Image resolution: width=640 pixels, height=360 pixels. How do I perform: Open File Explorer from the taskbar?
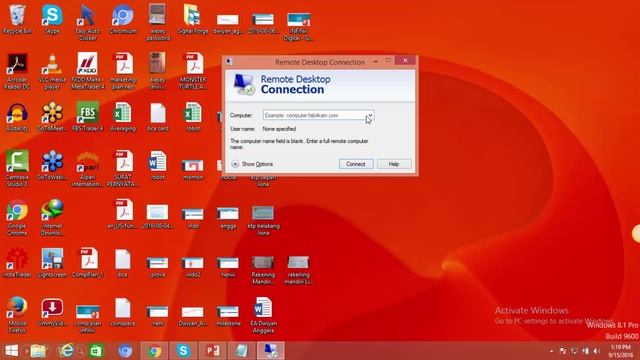[38, 351]
